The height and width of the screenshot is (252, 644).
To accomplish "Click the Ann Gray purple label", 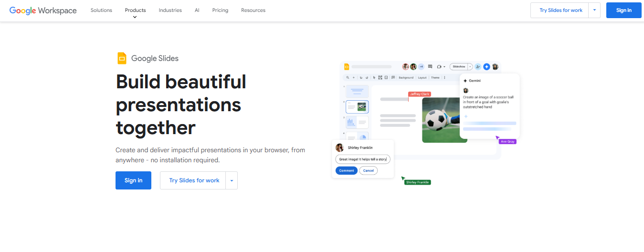I will click(507, 141).
